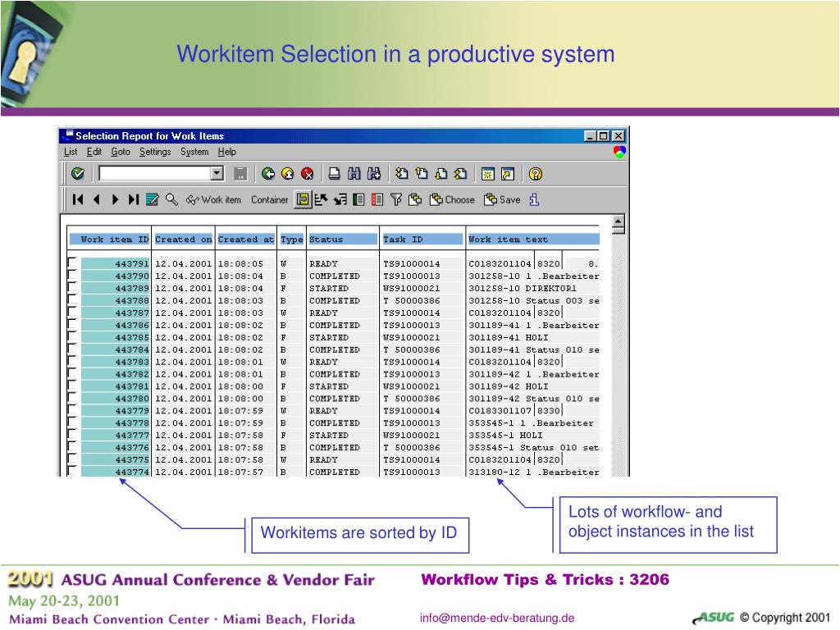This screenshot has height=630, width=840.
Task: Click the green checkmark Enter icon
Action: [78, 174]
